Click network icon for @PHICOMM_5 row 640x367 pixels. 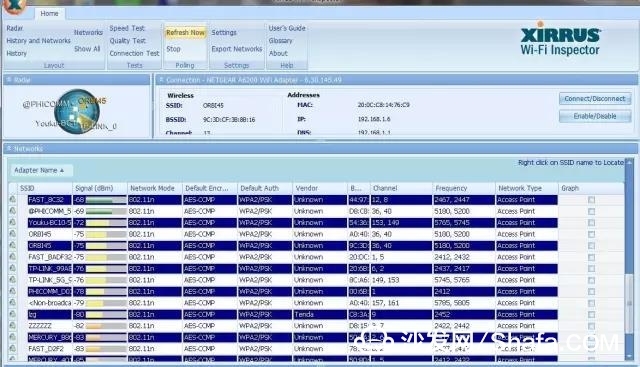click(x=13, y=211)
